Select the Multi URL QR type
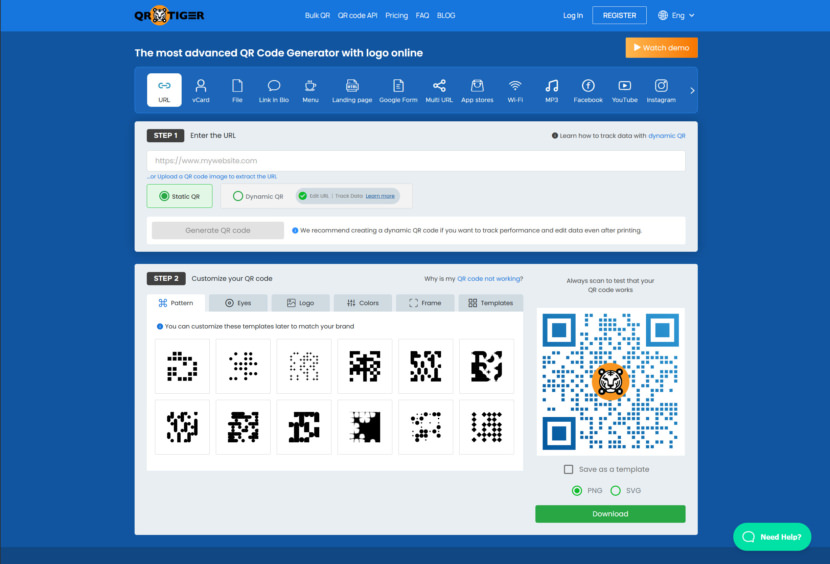This screenshot has height=564, width=830. point(439,91)
